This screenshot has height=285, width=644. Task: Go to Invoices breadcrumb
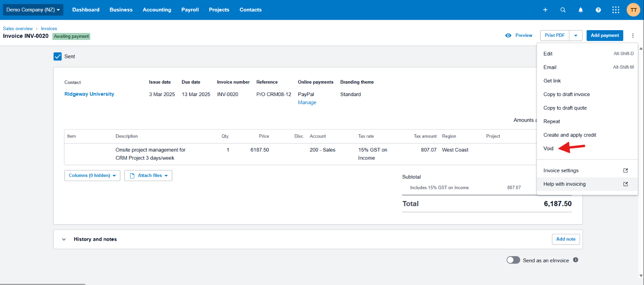point(49,29)
